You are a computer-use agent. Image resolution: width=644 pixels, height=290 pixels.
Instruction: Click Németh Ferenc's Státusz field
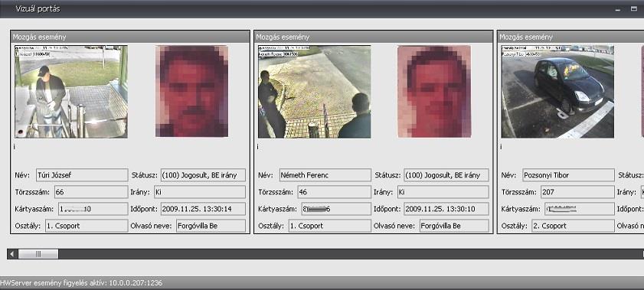pos(446,175)
